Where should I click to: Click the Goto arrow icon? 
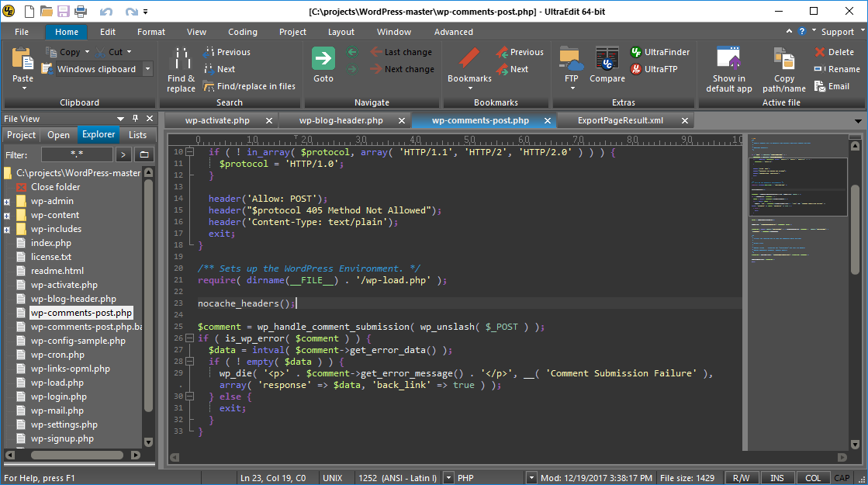[323, 59]
